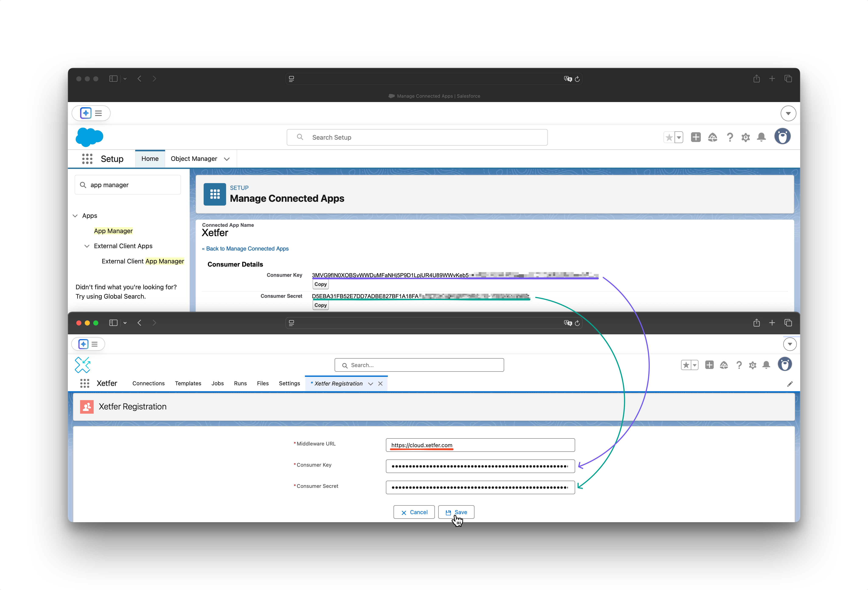868x590 pixels.
Task: Switch to the Connections tab
Action: [148, 384]
